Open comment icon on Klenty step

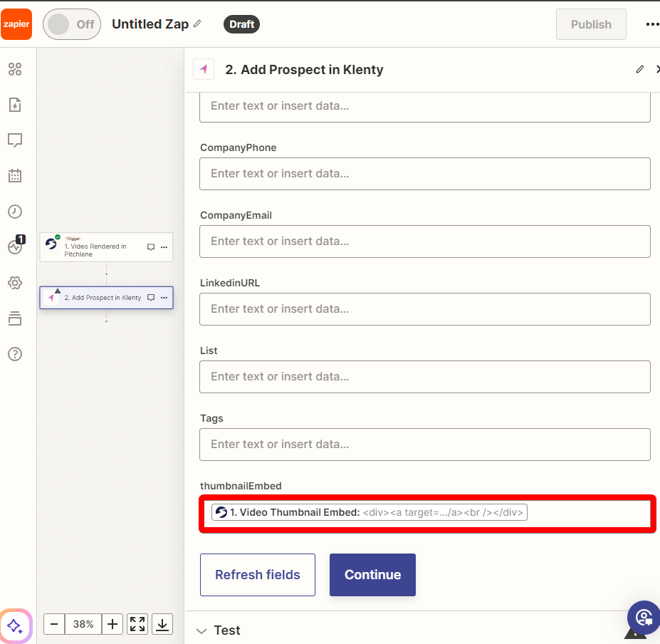coord(151,298)
